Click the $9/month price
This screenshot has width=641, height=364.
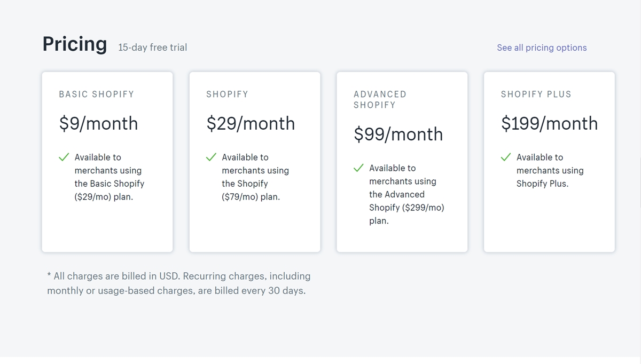tap(98, 124)
